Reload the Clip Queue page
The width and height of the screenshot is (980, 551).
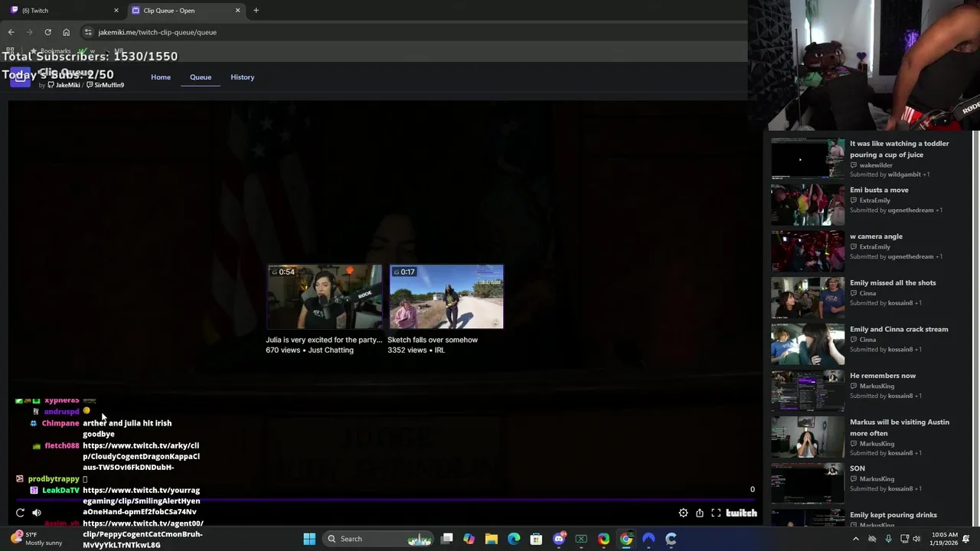pos(47,32)
